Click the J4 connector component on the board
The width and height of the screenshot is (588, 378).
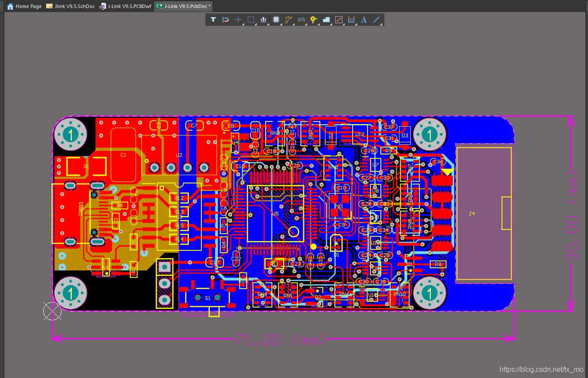[x=484, y=214]
